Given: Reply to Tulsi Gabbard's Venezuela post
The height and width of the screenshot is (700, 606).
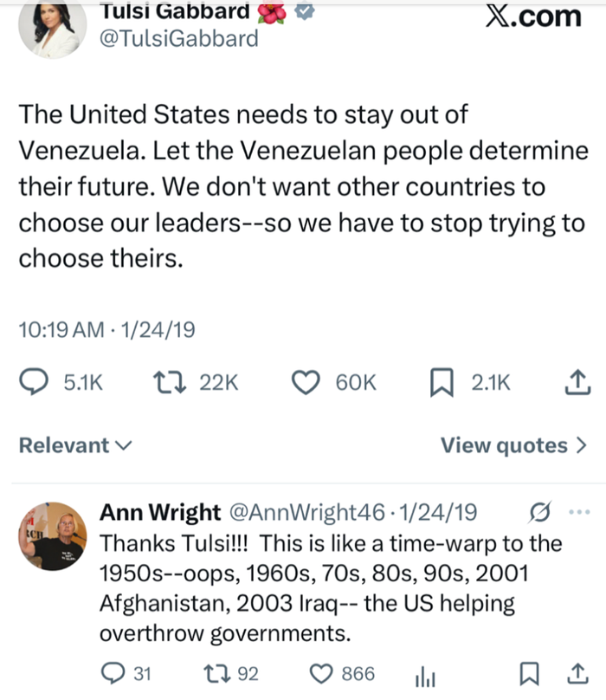Looking at the screenshot, I should (33, 382).
